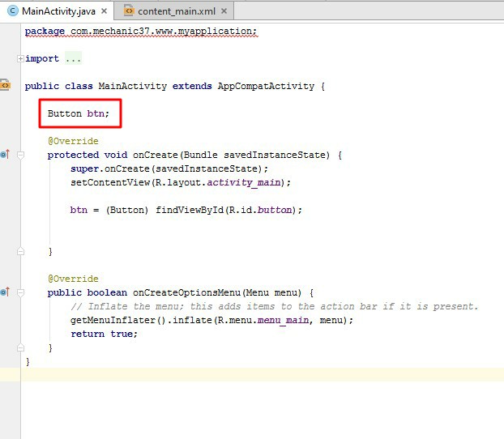504x439 pixels.
Task: Click the override gutter icon beside onCreate
Action: pos(5,155)
